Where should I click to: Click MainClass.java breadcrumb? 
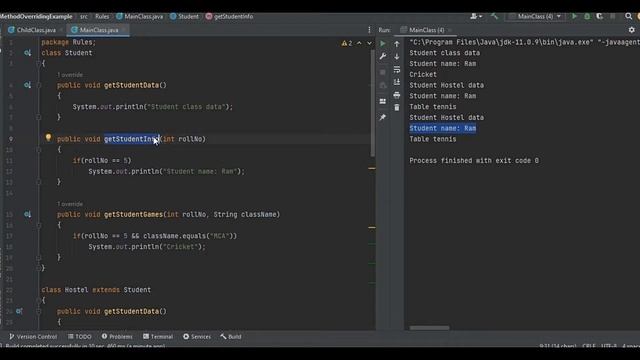(140, 16)
